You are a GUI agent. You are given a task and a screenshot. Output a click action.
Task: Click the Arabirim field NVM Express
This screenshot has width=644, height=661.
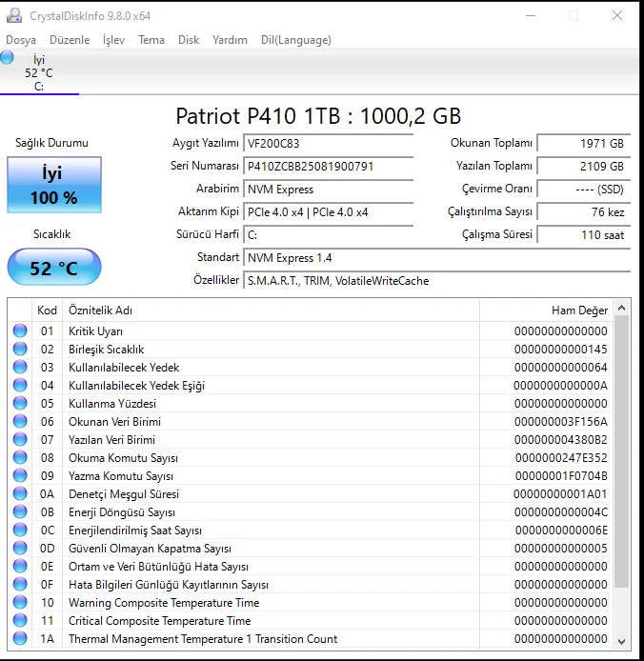pyautogui.click(x=328, y=190)
